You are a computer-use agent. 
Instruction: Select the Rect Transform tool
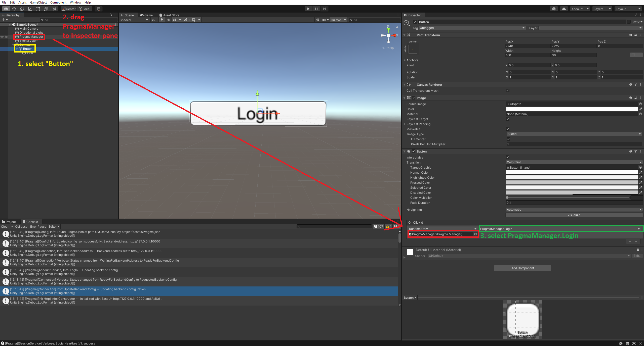click(38, 9)
